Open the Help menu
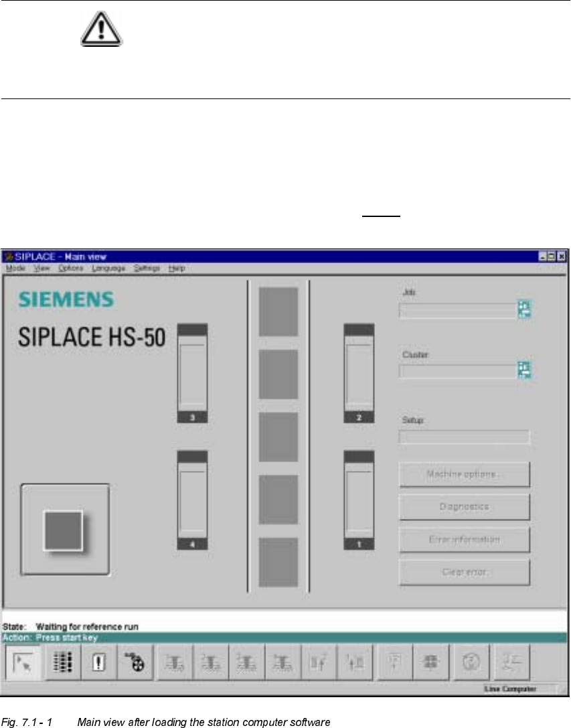Viewport: 571px width, 728px height. [177, 269]
